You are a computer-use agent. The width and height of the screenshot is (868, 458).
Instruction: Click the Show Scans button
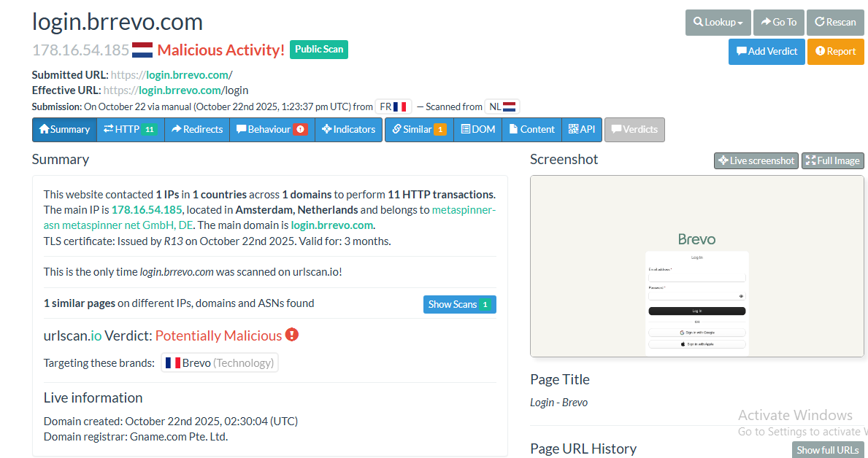459,305
